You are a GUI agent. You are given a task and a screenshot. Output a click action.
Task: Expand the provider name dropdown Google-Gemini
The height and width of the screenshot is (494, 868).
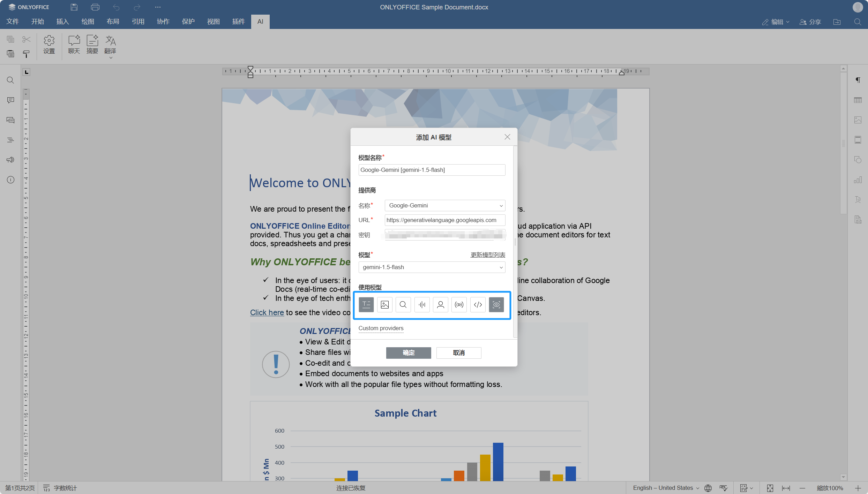click(x=445, y=205)
